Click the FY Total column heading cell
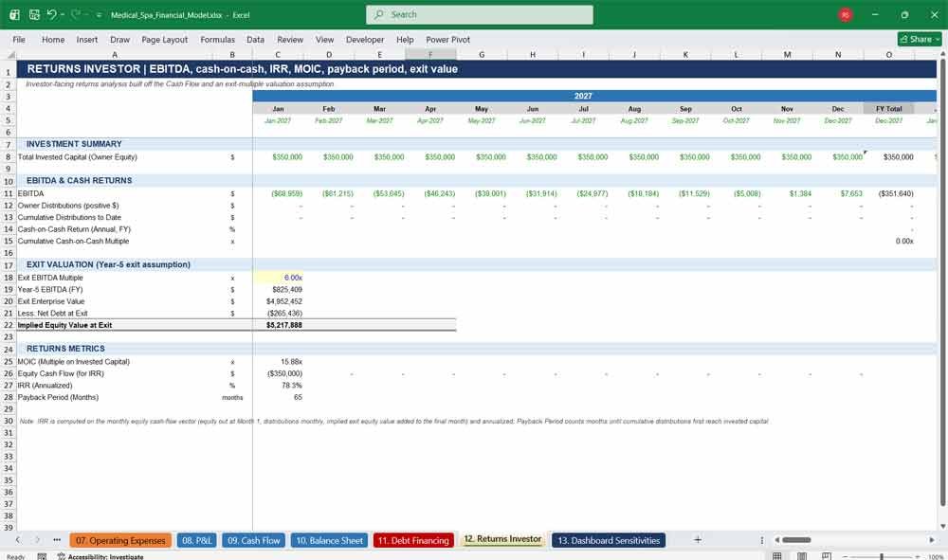This screenshot has width=948, height=560. (x=889, y=109)
